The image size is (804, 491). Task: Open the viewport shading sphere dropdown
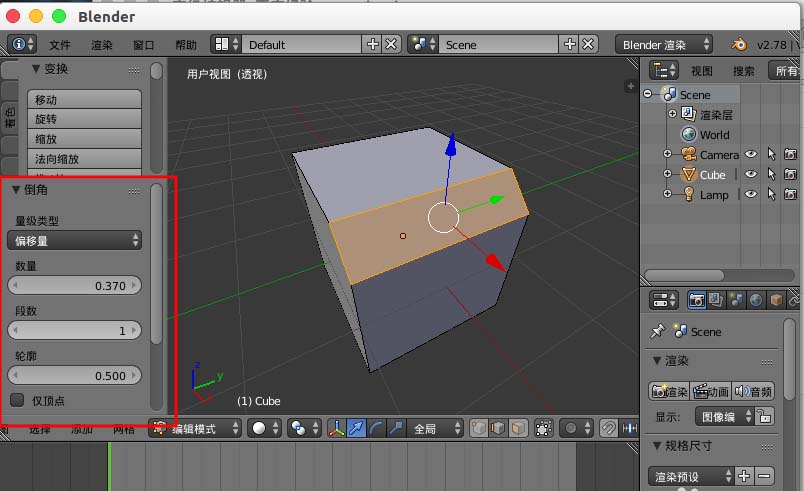coord(265,428)
